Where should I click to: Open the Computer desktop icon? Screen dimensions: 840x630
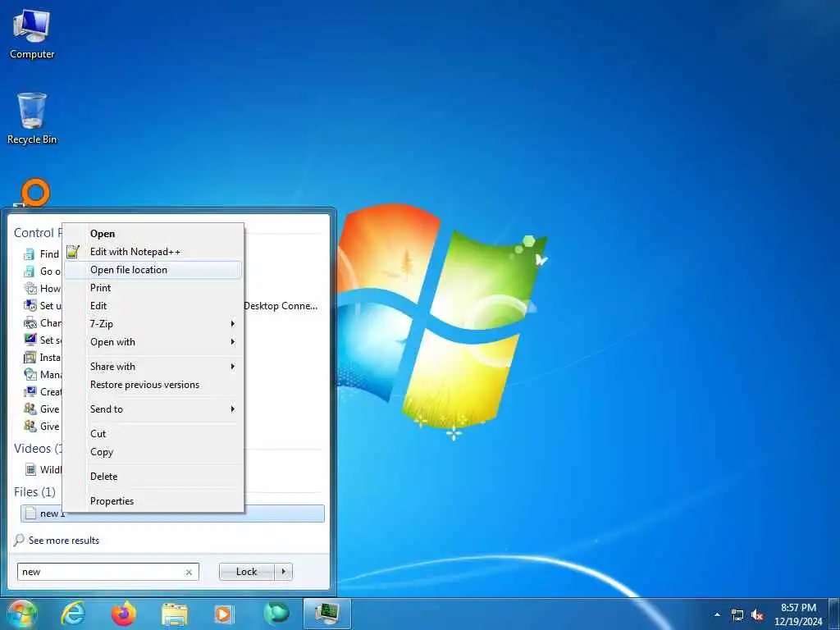click(32, 34)
